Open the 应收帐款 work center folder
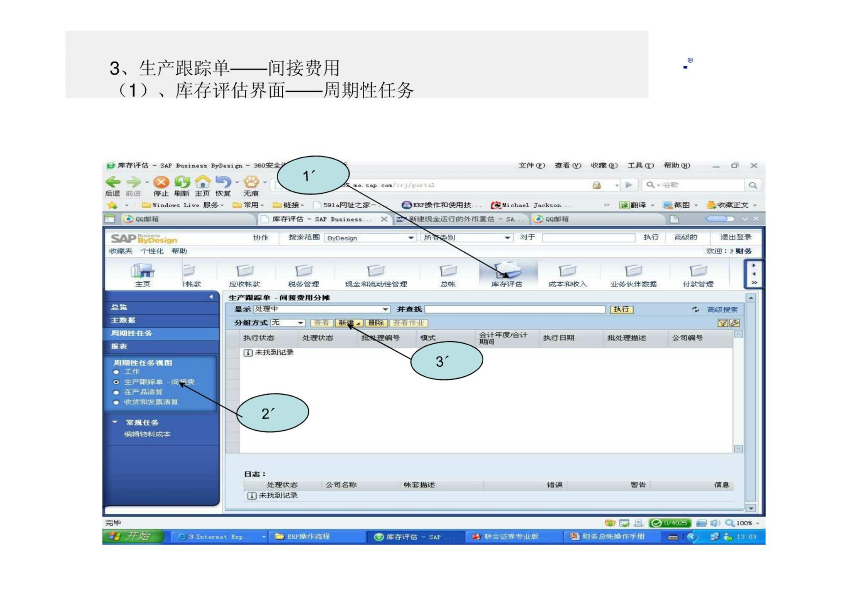Viewport: 868px width, 614px height. [245, 270]
